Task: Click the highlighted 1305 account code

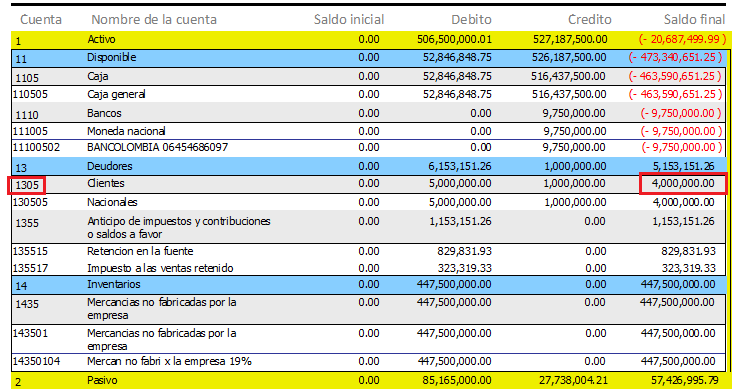Action: tap(27, 185)
